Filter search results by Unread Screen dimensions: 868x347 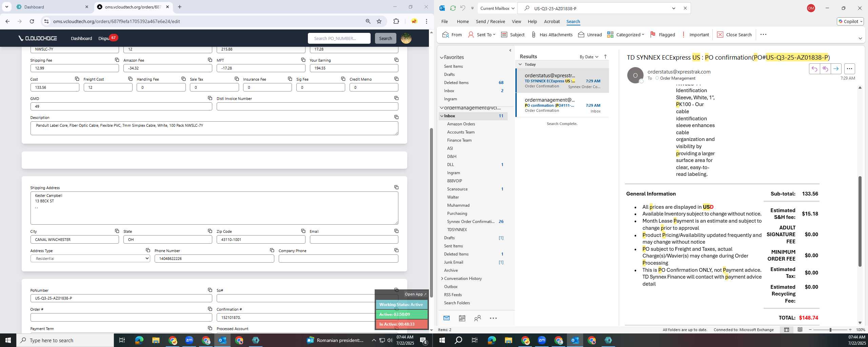590,35
